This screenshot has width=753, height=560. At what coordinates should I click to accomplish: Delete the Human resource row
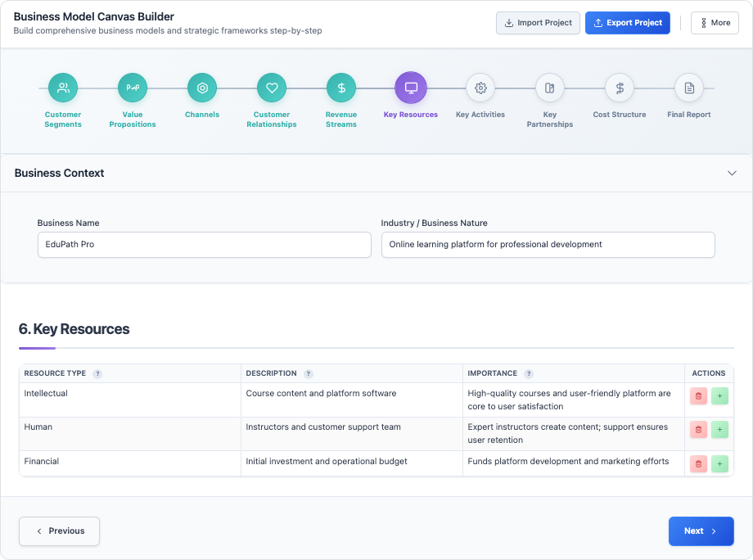(x=699, y=430)
